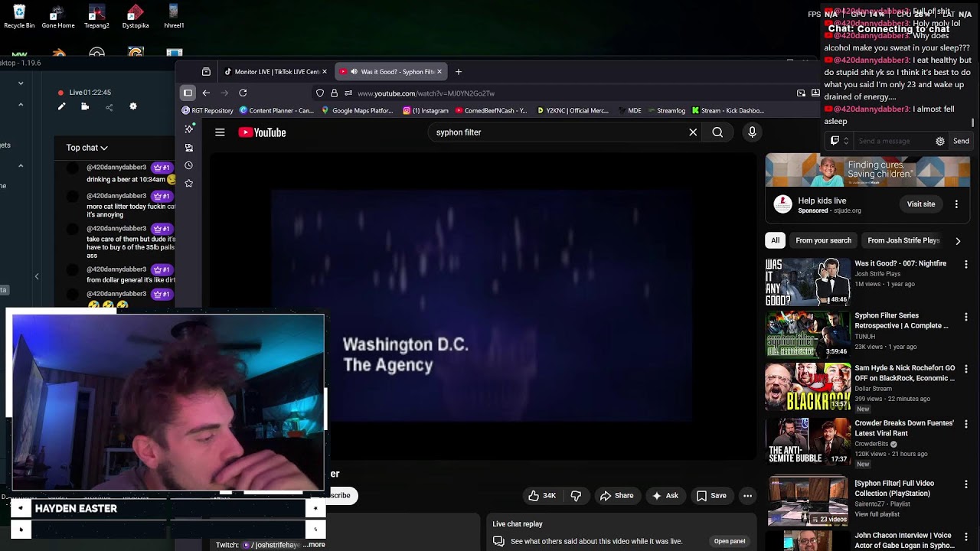Show more filter chips with the arrow
The width and height of the screenshot is (980, 551).
[x=958, y=240]
